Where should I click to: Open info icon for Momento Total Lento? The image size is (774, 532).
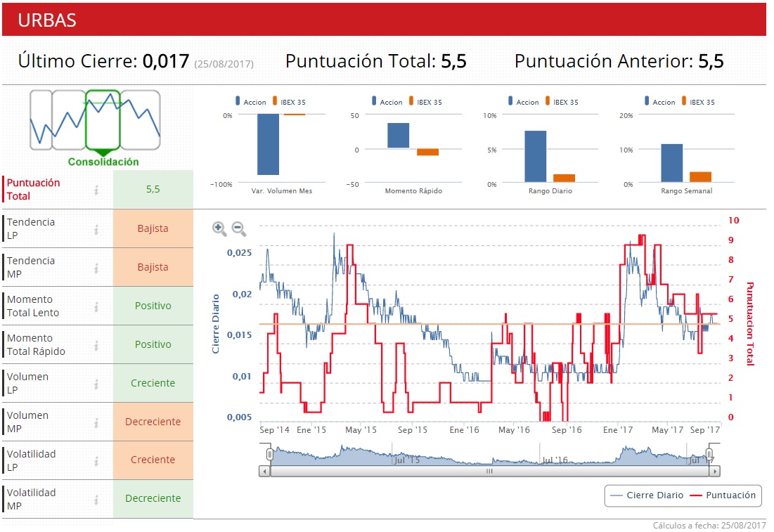tap(97, 306)
